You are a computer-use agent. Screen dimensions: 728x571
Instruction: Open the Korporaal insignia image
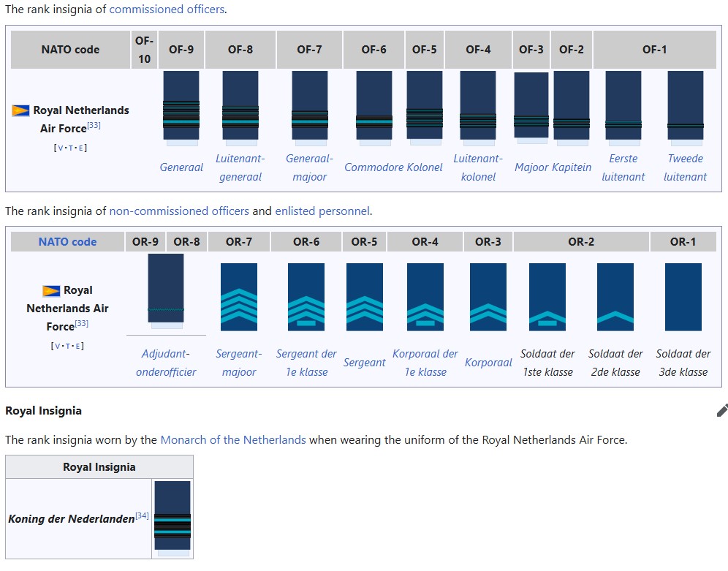tap(488, 297)
